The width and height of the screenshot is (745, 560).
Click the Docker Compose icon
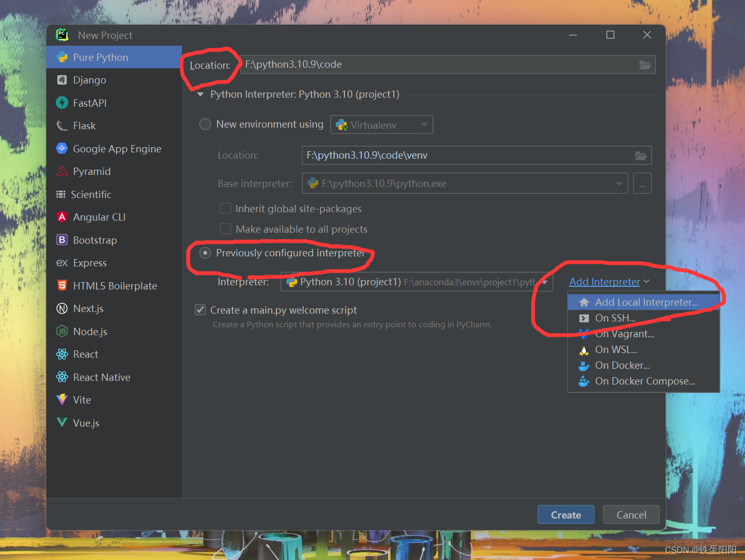pos(584,381)
